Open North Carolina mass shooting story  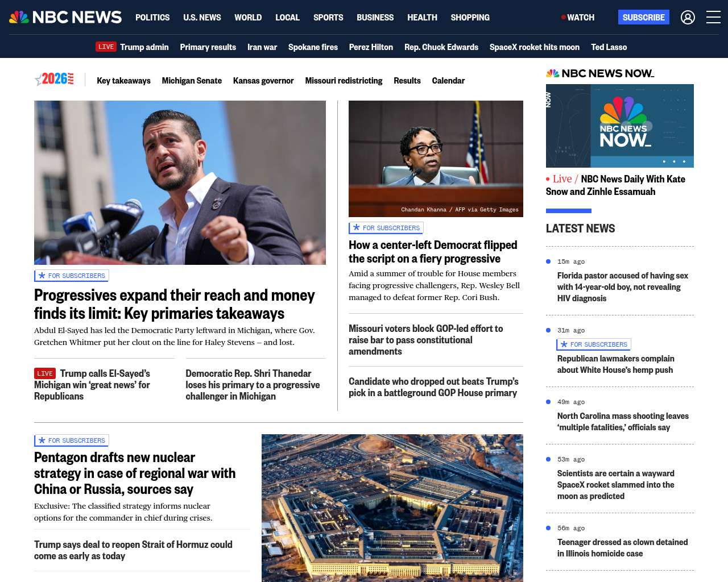click(623, 422)
